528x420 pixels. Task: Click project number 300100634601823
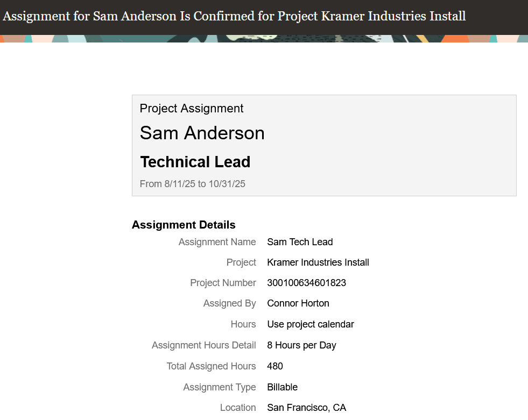pos(306,283)
